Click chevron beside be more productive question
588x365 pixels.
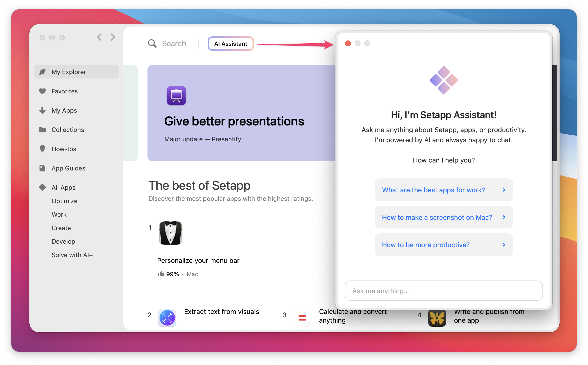[x=504, y=245]
